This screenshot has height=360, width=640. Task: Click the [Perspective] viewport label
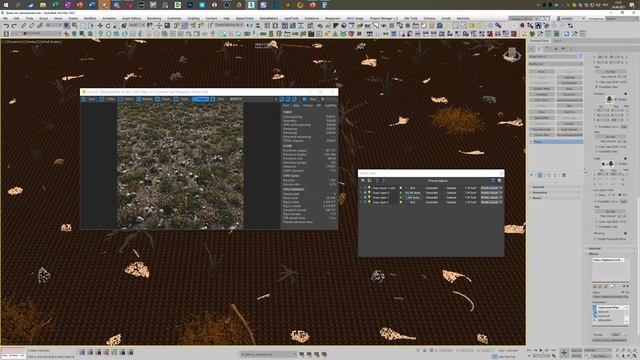pos(14,42)
